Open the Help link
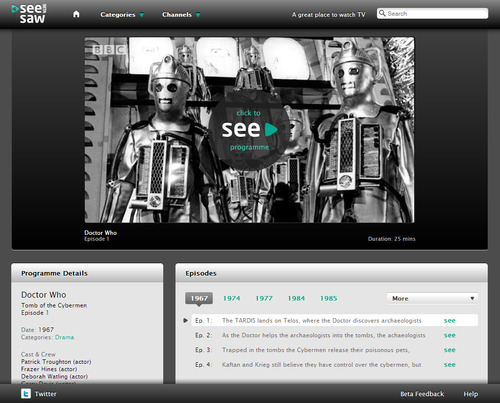Viewport: 500px width, 403px height. tap(471, 394)
